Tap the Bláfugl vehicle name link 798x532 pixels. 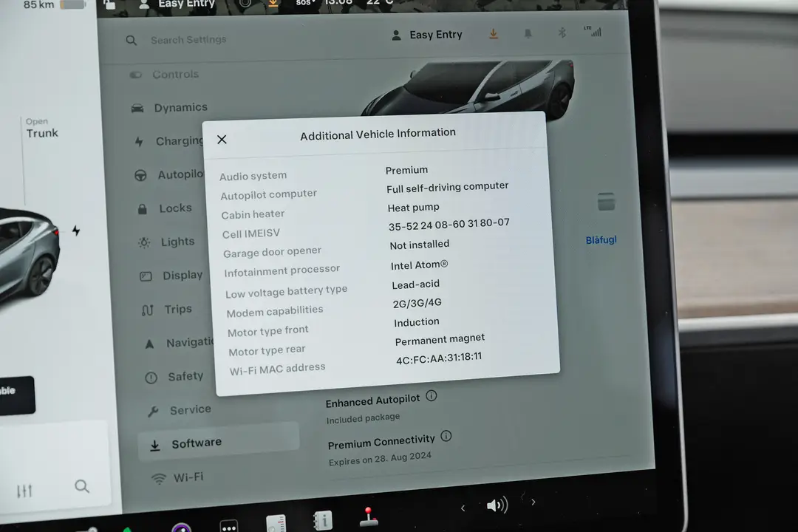point(601,240)
